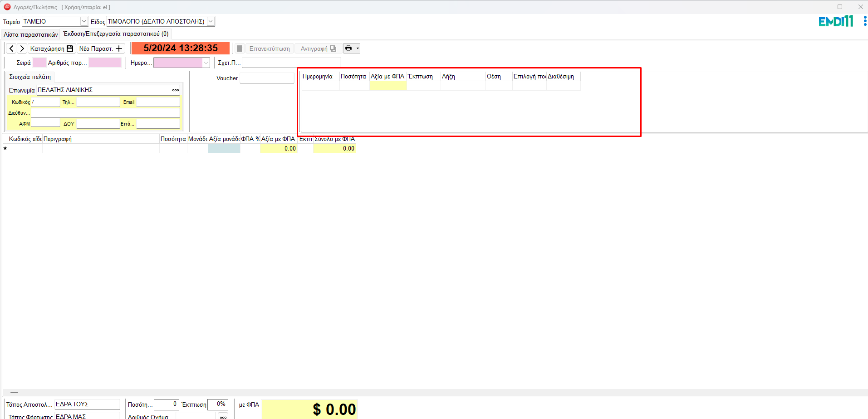The width and height of the screenshot is (868, 419).
Task: Click the Τόπος Αποστολ... field ΕΔΡΑ ΤΟΥΣ
Action: coord(87,404)
